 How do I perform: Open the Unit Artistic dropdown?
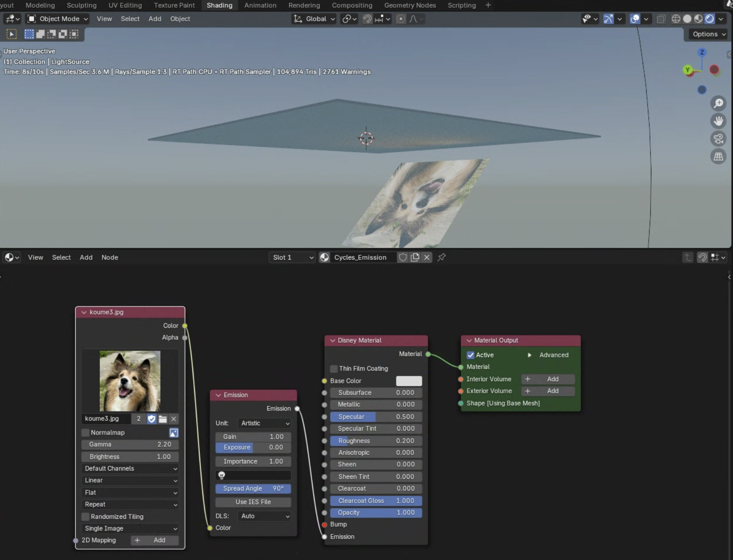coord(265,423)
